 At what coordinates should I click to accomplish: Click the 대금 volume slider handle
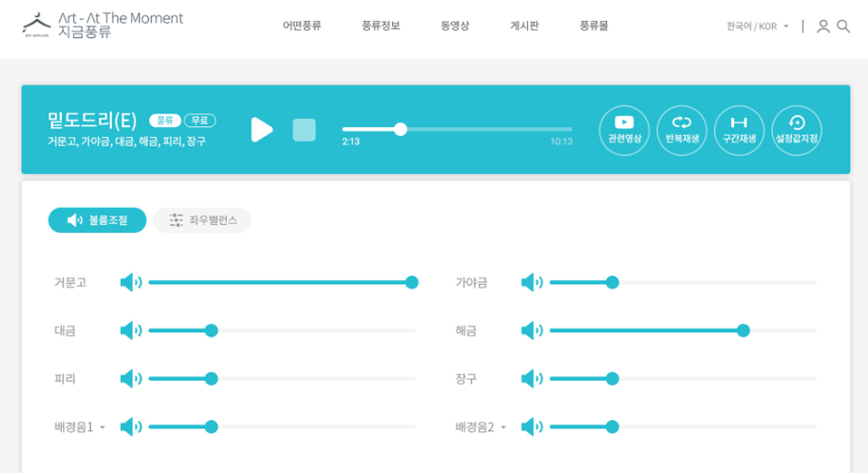click(x=211, y=331)
